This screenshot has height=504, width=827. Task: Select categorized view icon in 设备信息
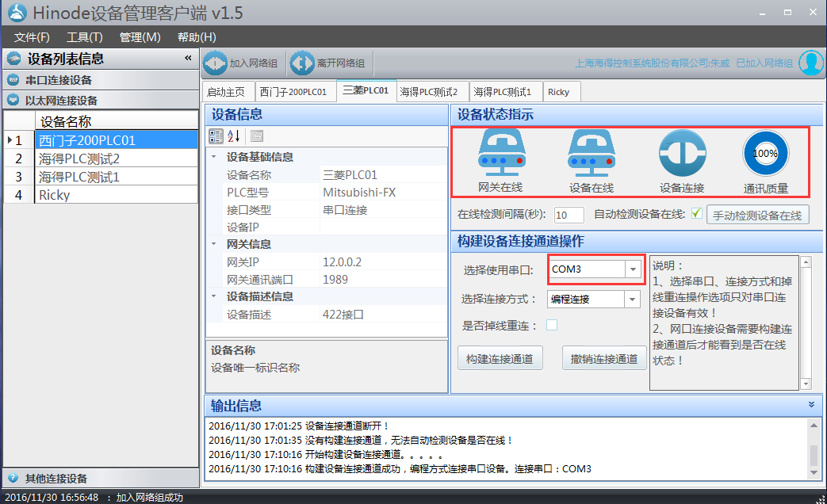point(216,136)
